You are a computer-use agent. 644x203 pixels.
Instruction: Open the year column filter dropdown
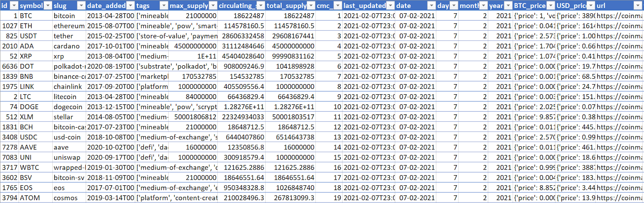coord(508,6)
